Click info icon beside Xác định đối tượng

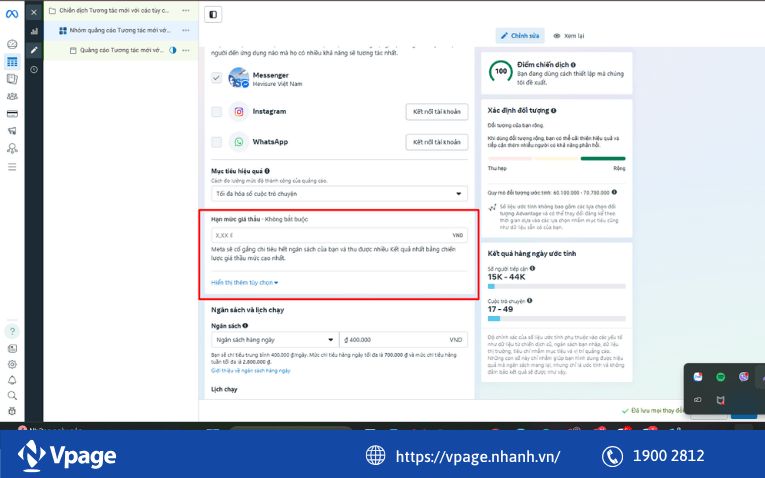click(x=553, y=110)
